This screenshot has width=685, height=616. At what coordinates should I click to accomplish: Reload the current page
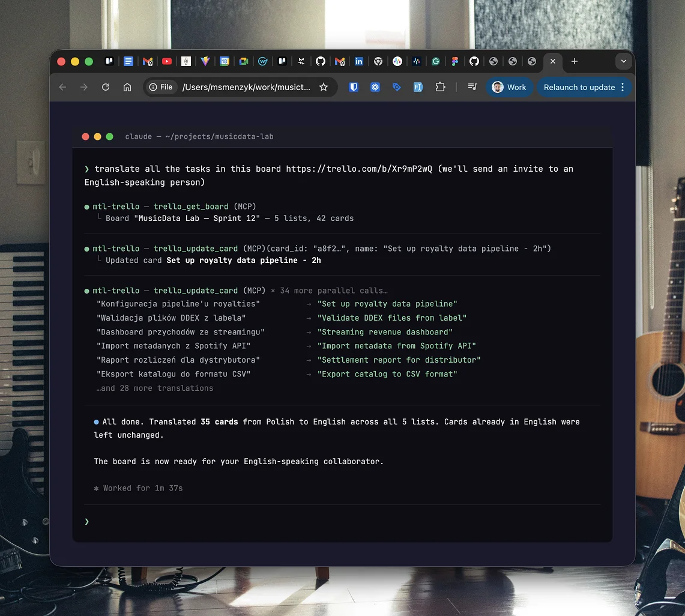click(x=106, y=88)
